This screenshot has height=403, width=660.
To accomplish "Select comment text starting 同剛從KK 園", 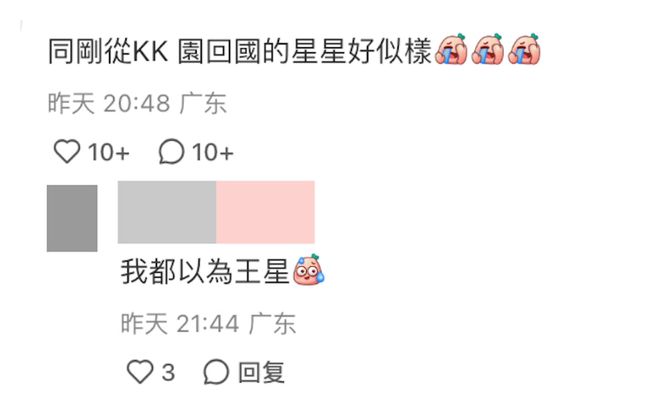I will (240, 51).
